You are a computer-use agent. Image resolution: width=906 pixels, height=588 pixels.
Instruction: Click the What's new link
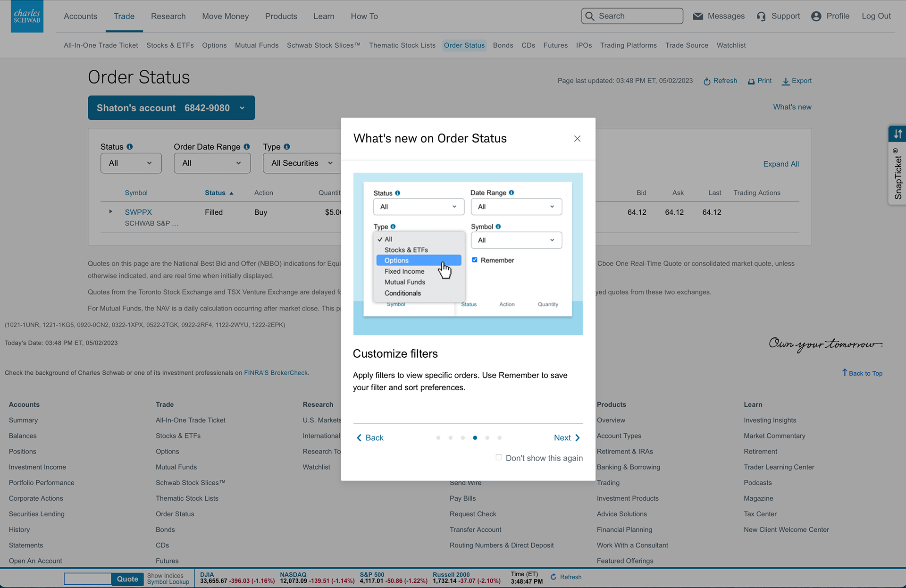(x=792, y=107)
